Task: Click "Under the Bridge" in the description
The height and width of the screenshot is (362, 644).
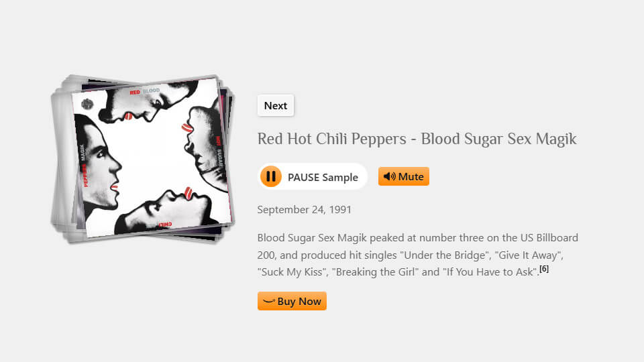Action: pyautogui.click(x=445, y=255)
